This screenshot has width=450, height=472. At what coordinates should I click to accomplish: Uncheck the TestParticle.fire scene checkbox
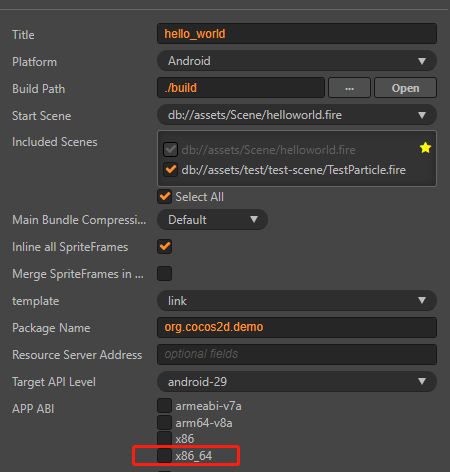click(170, 170)
